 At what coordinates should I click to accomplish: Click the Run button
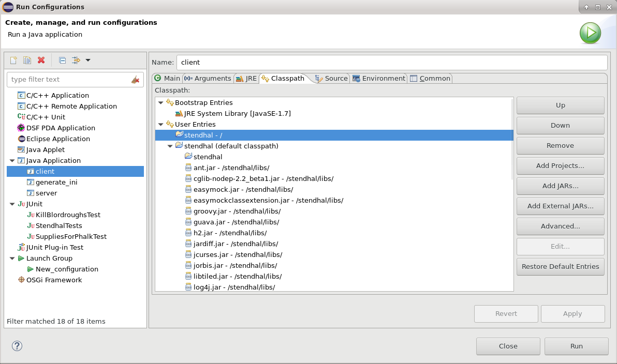tap(577, 346)
